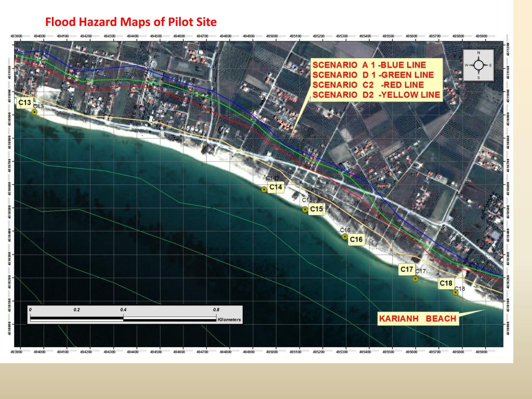Click the C18 circular point marker
Viewport: 532px width, 399px height.
(455, 292)
